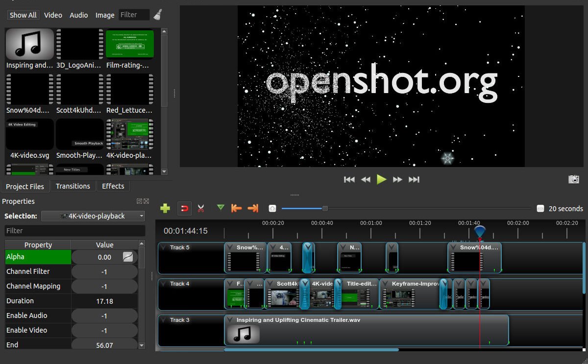Open the Track 4 menu arrow
This screenshot has width=588, height=364.
[163, 284]
